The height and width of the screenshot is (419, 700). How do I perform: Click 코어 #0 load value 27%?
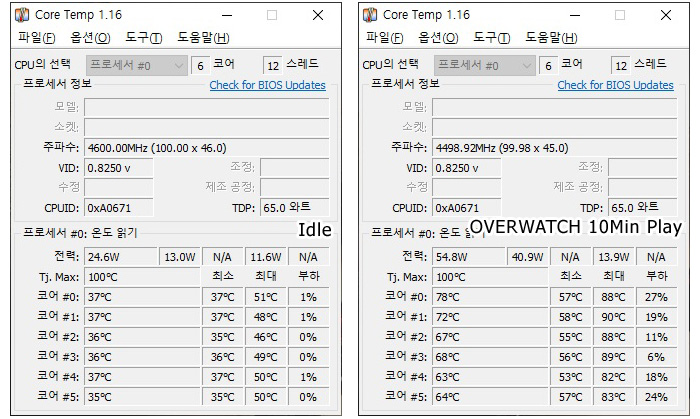click(656, 297)
